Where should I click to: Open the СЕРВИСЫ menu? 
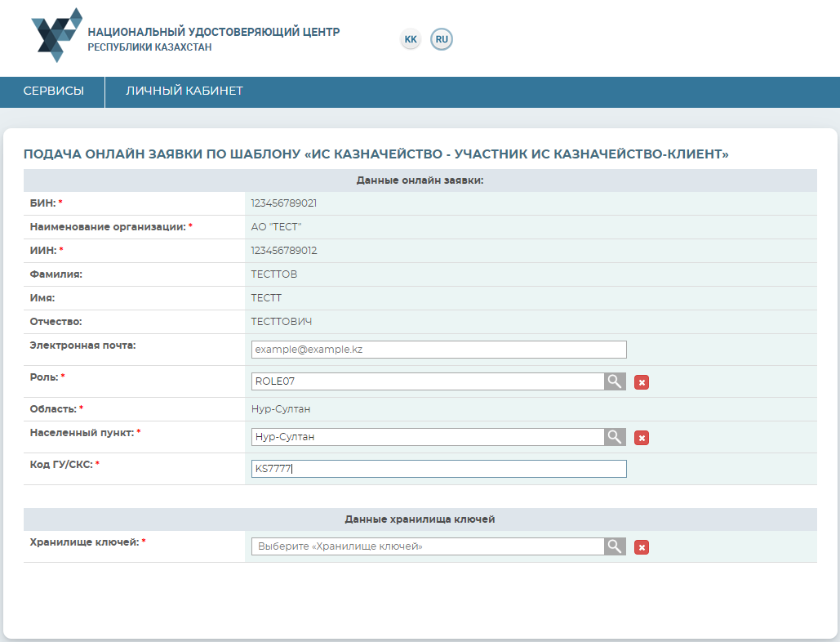tap(53, 91)
